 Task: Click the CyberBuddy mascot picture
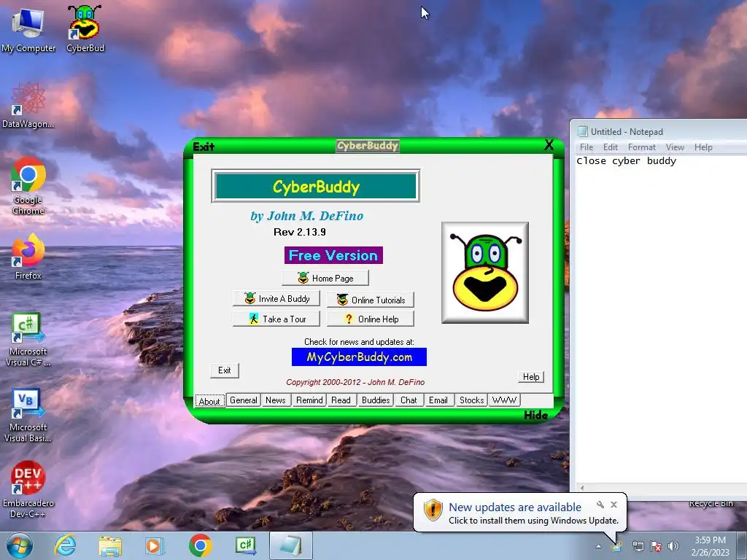[x=485, y=273]
